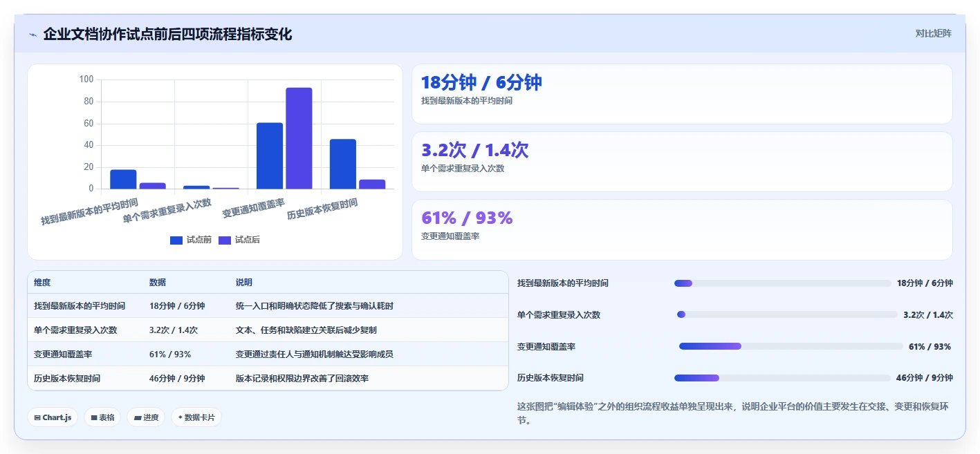
Task: Click the 试点前 bar for 历史版本恢复时间
Action: pyautogui.click(x=343, y=164)
